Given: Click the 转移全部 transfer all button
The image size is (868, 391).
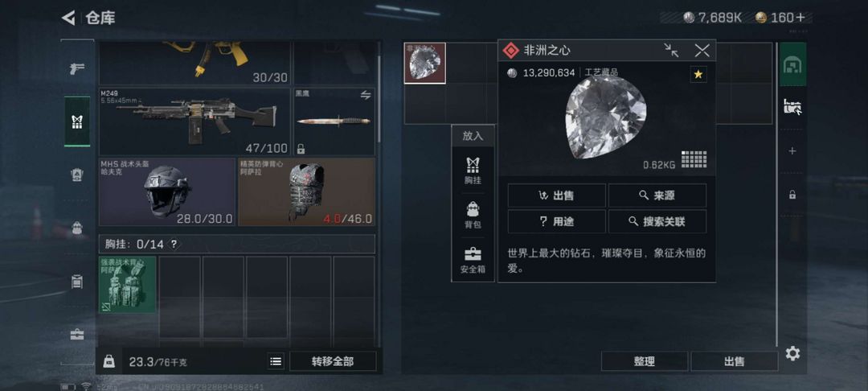Looking at the screenshot, I should (x=333, y=362).
